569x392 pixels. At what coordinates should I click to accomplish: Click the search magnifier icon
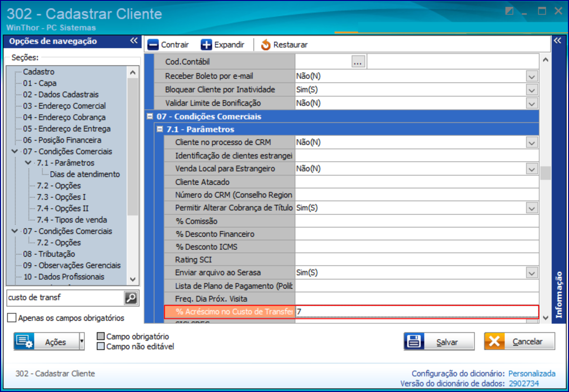[x=131, y=298]
